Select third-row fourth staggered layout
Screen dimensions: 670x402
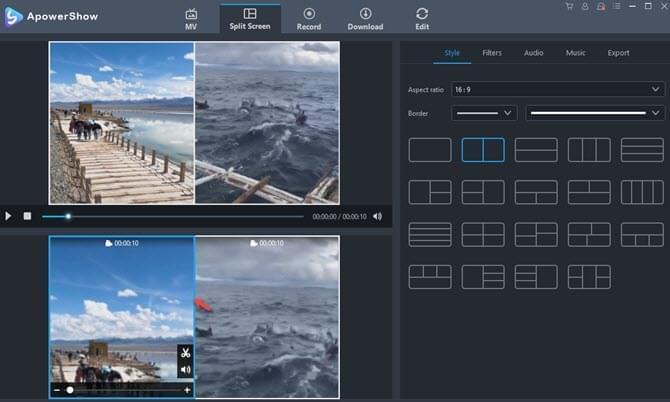pyautogui.click(x=589, y=235)
